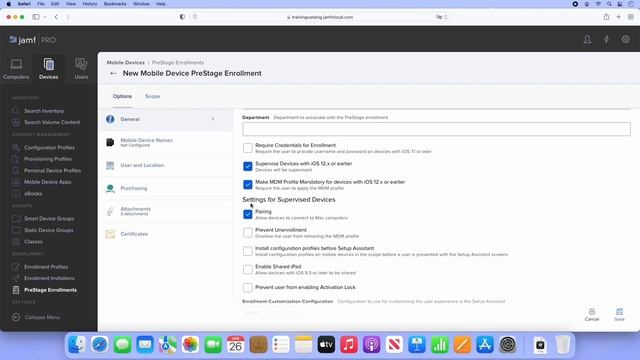Enable Shared iPad checkbox
Viewport: 640px width, 360px height.
pyautogui.click(x=248, y=269)
